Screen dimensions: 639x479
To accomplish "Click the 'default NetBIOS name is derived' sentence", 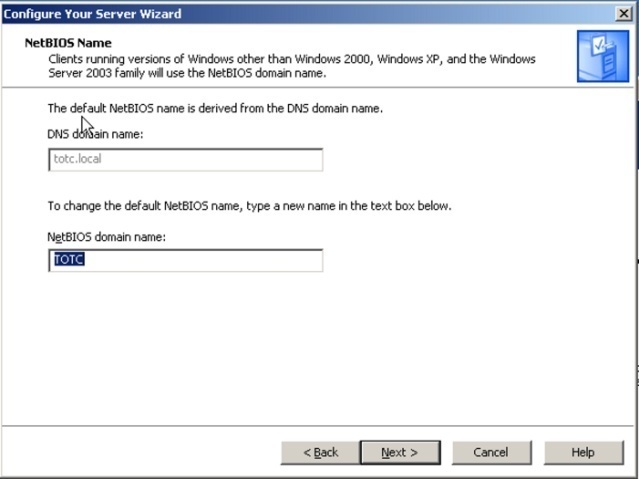I will [215, 108].
